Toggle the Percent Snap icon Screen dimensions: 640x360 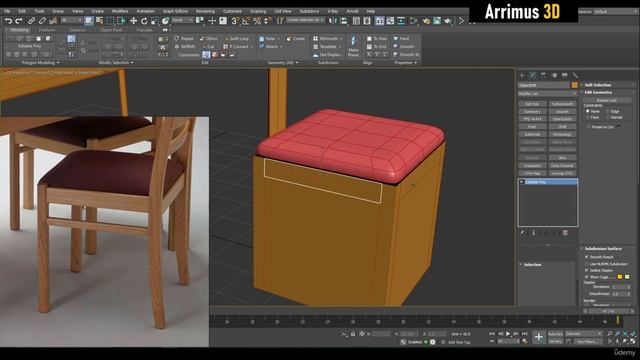click(x=257, y=20)
